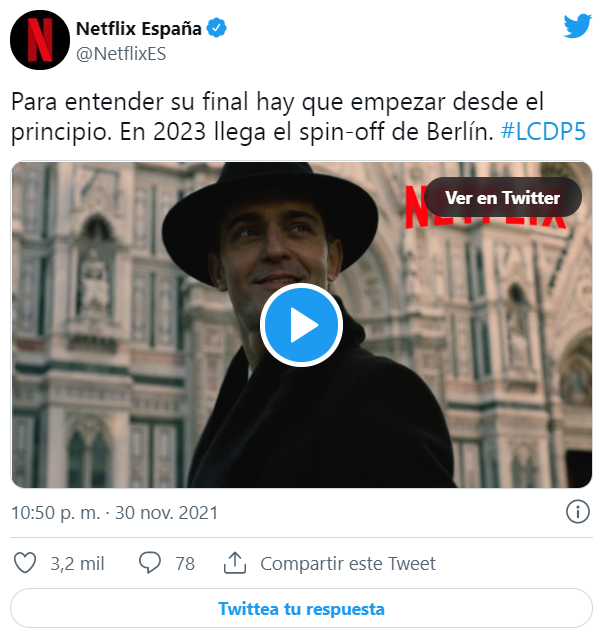Click the 3,2 mil likes count
Viewport: 608px width, 644px height.
77,564
